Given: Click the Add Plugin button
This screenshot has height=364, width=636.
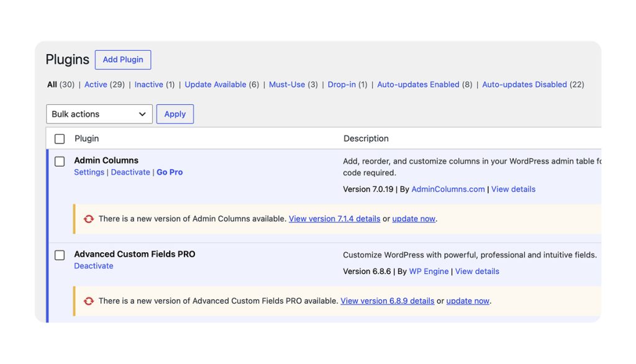Looking at the screenshot, I should (x=123, y=60).
